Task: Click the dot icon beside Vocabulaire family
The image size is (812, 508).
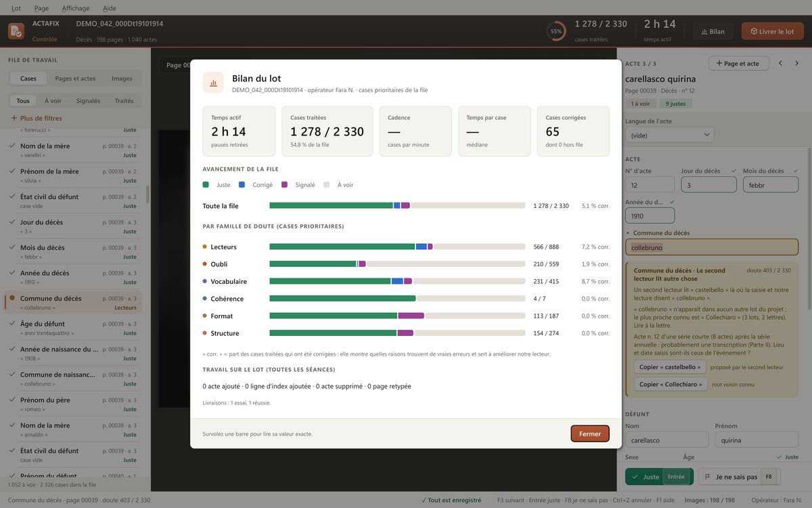Action: [204, 281]
